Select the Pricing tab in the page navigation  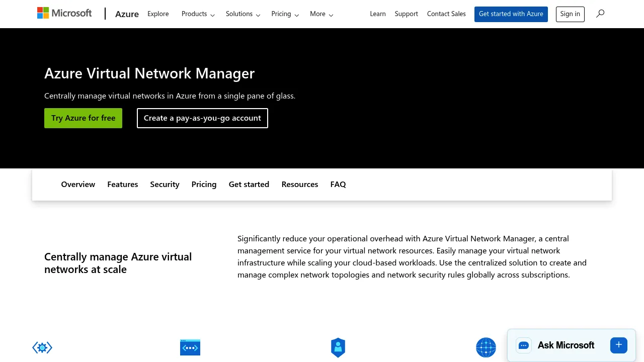coord(204,185)
